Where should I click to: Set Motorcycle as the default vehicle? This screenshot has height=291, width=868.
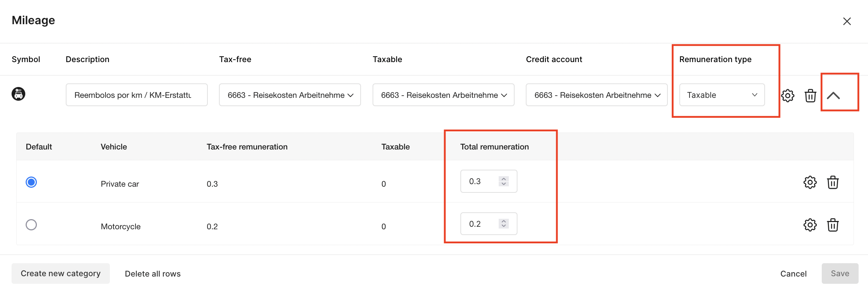click(x=31, y=225)
